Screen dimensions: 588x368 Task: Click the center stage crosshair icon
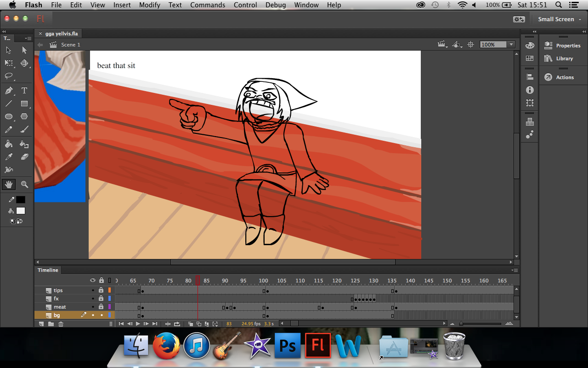tap(470, 45)
